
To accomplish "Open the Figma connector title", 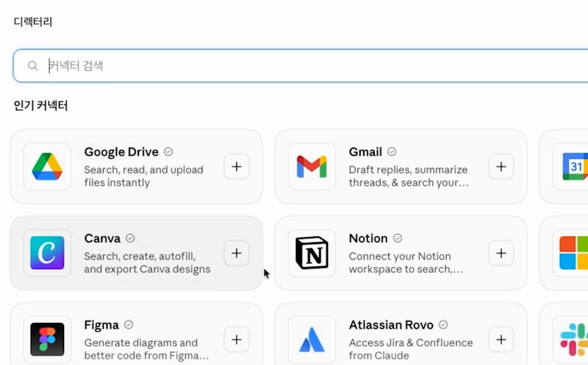I will [102, 325].
